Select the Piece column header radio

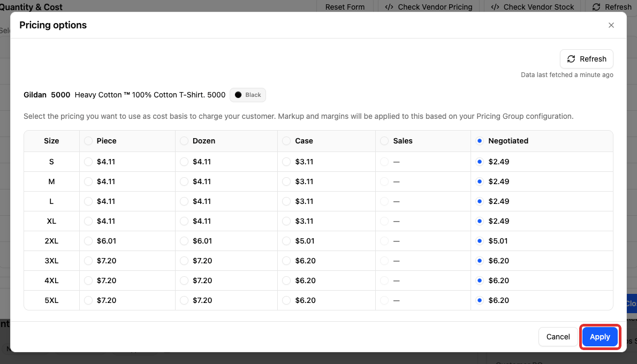pos(88,141)
